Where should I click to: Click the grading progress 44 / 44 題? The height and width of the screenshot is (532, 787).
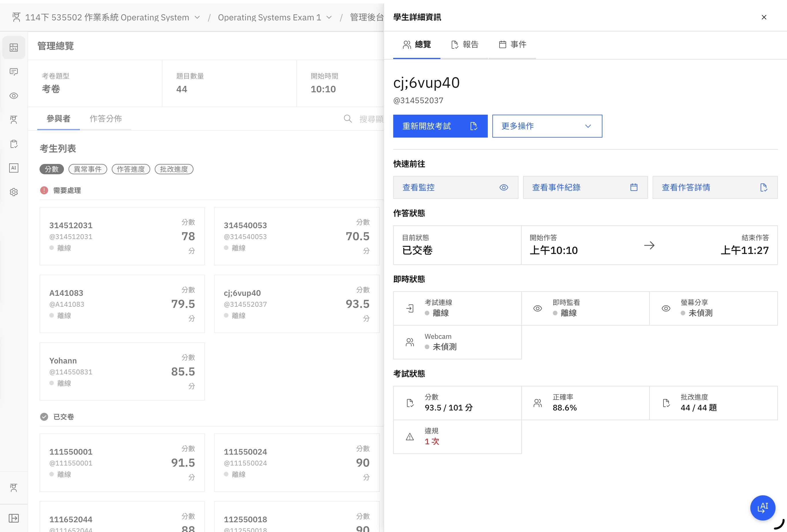[x=699, y=408]
